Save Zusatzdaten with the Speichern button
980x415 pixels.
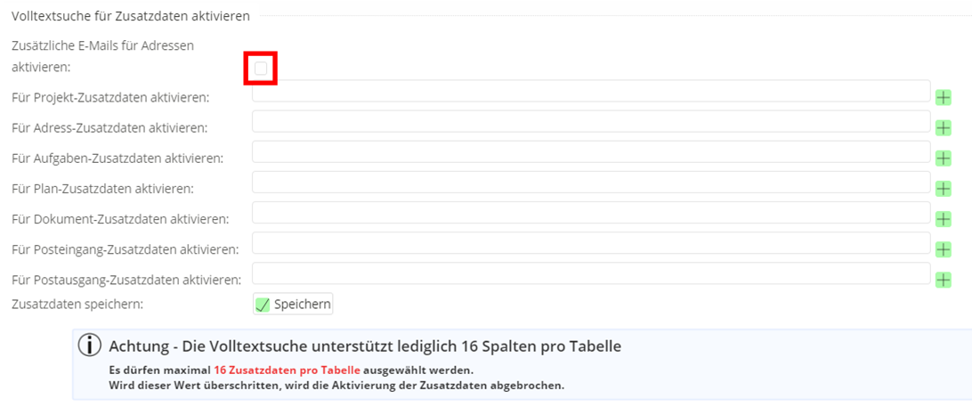click(293, 305)
